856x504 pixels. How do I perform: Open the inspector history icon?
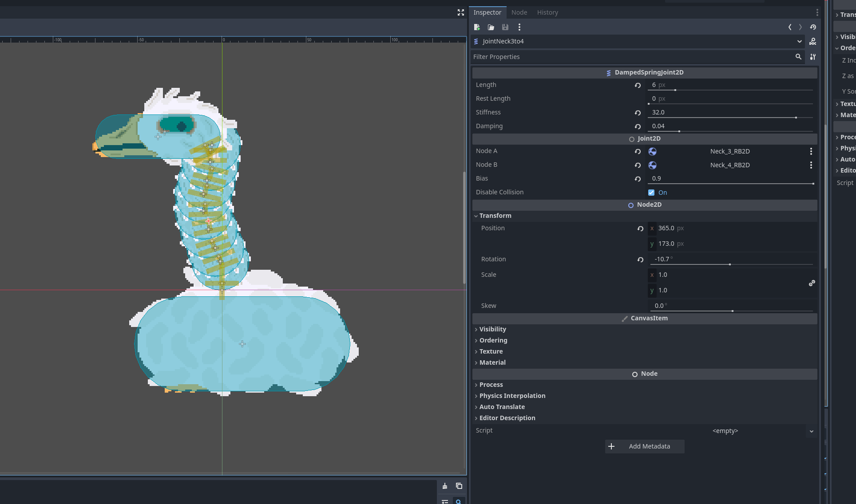[813, 27]
